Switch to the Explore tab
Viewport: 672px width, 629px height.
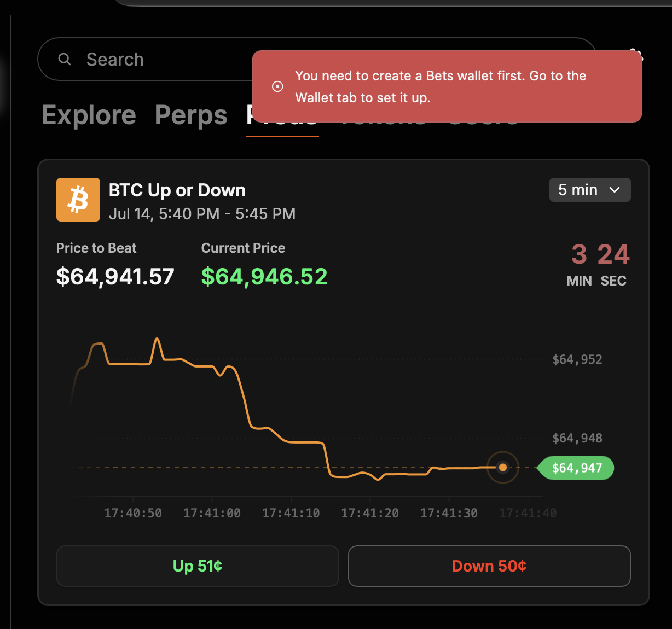(89, 115)
